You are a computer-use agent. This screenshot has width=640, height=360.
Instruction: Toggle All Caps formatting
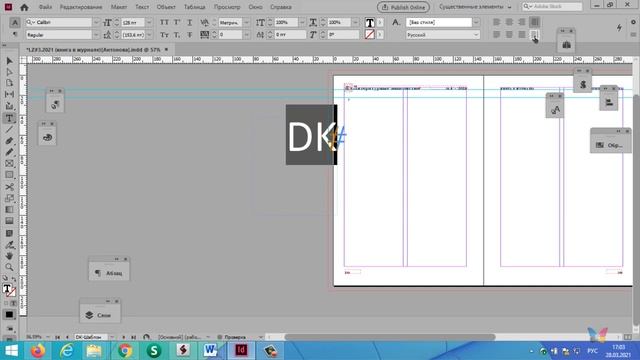coord(164,22)
